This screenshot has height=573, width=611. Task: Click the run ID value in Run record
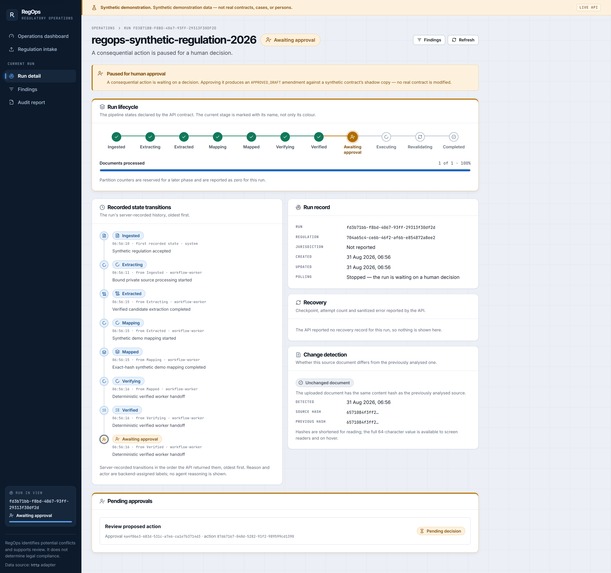pyautogui.click(x=390, y=227)
